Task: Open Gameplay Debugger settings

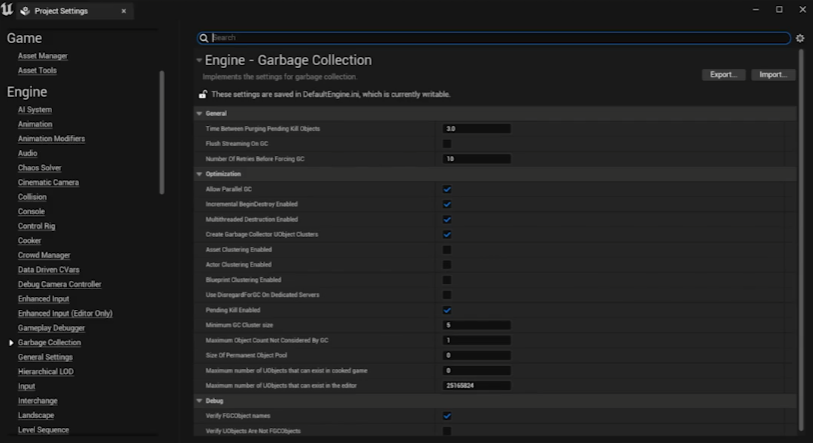Action: (51, 327)
